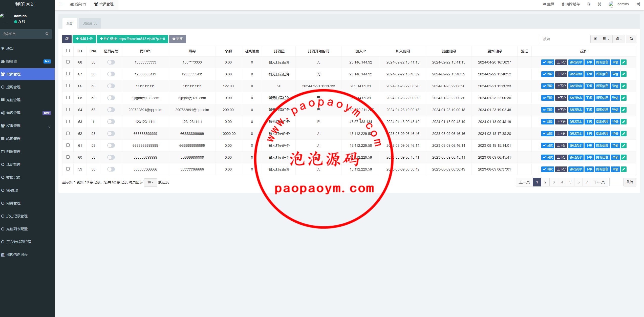Open the admins user menu in header
644x317 pixels.
[x=619, y=4]
